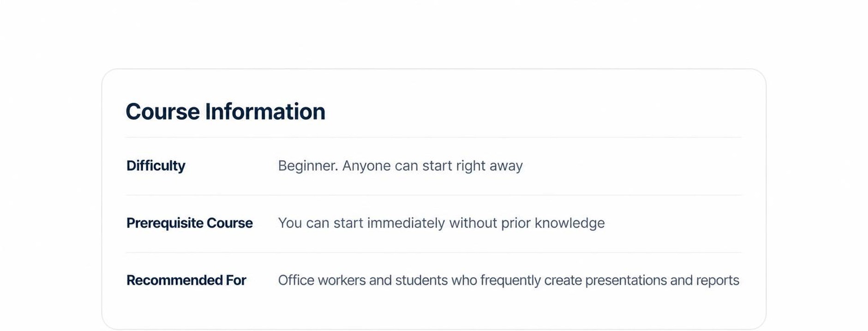The height and width of the screenshot is (331, 868).
Task: Click the word 'Beginner' in the Difficulty value
Action: [306, 166]
